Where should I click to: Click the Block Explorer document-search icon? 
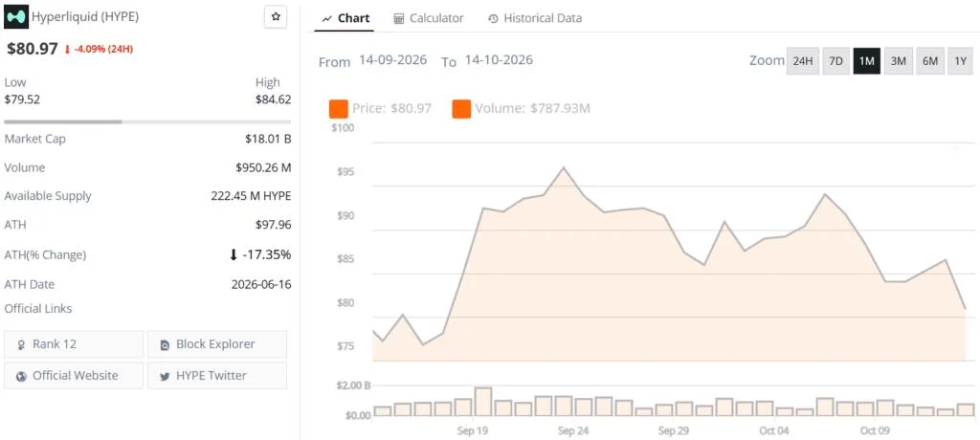[165, 345]
